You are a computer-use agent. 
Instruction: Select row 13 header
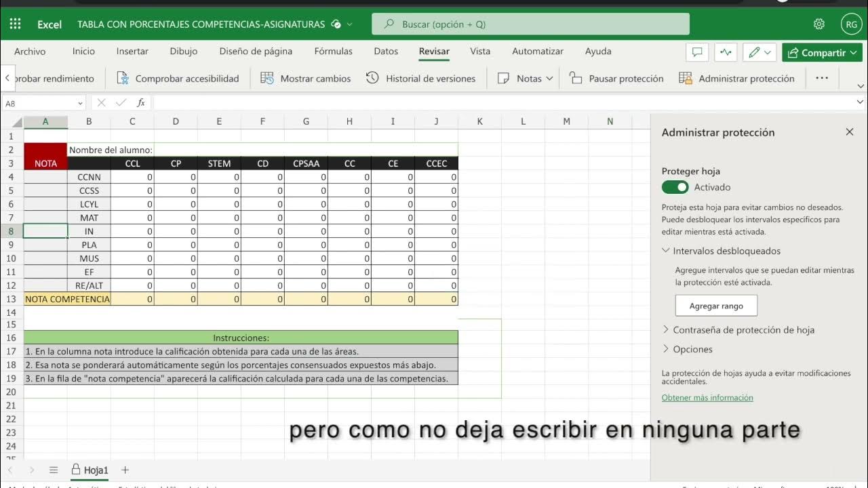point(11,299)
